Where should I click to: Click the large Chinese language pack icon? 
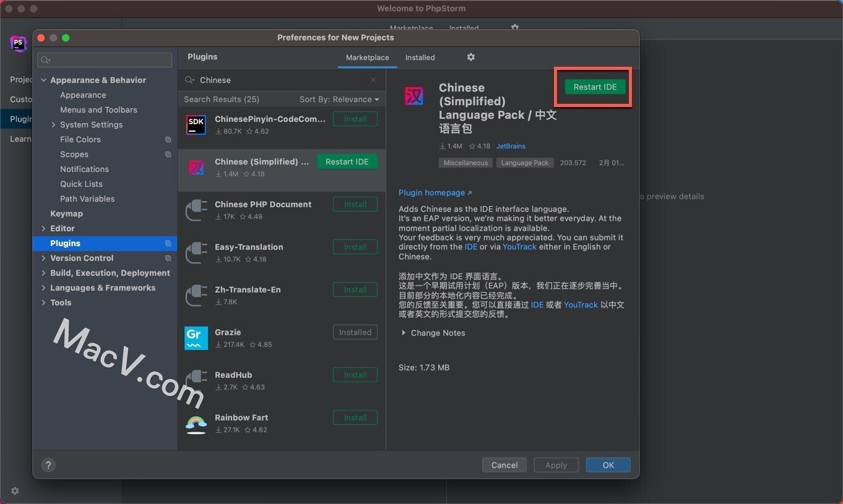[x=414, y=96]
